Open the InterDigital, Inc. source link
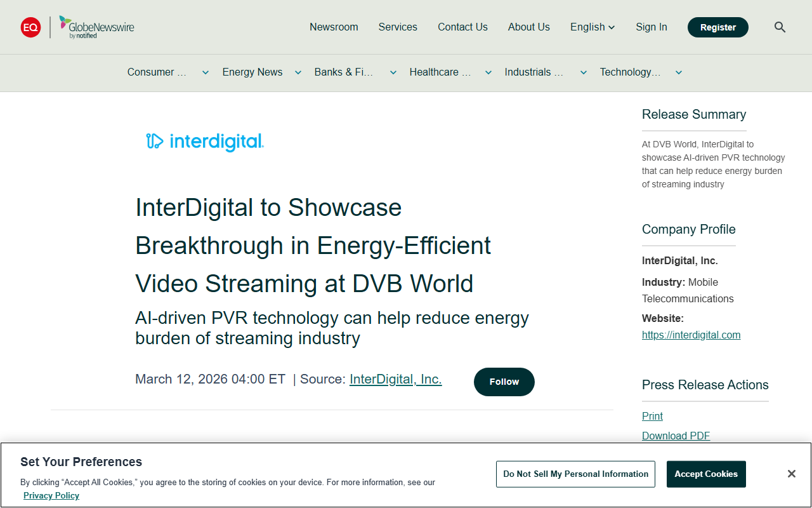 point(396,379)
